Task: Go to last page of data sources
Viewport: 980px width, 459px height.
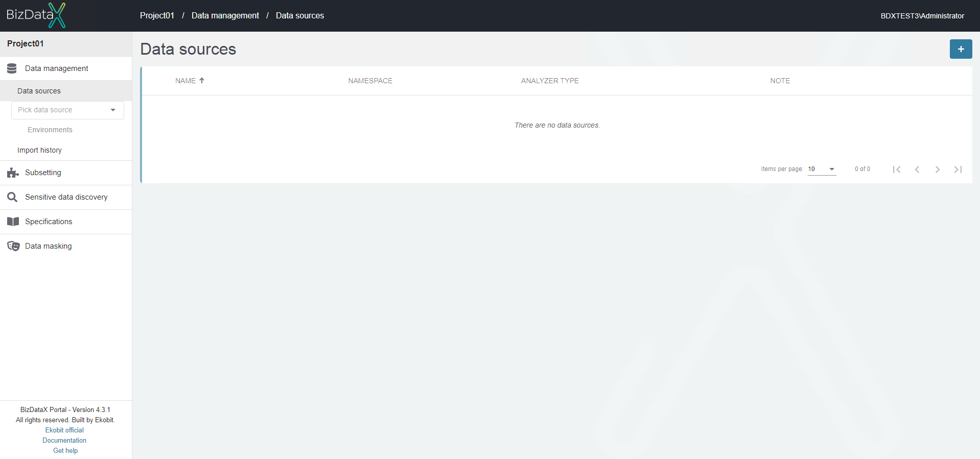Action: tap(958, 170)
